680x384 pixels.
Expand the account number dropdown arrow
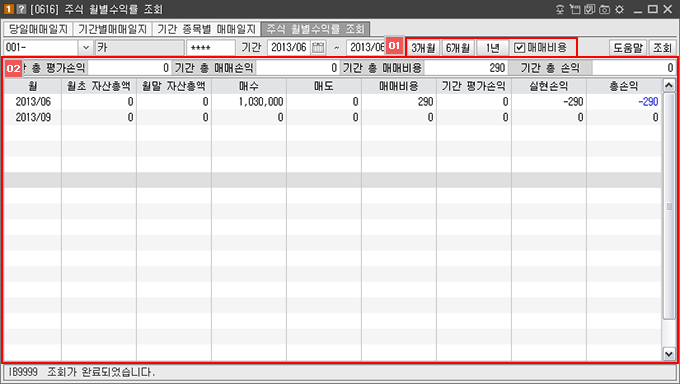coord(86,47)
